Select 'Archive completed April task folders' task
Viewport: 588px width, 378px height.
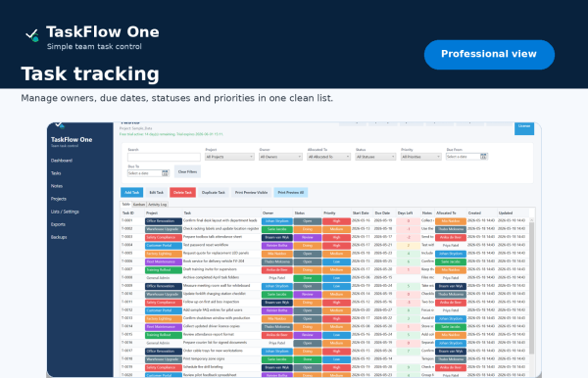[x=211, y=277]
